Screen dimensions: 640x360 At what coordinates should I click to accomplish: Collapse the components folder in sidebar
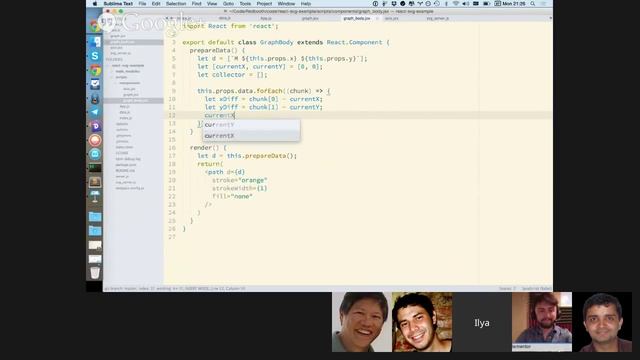point(116,83)
